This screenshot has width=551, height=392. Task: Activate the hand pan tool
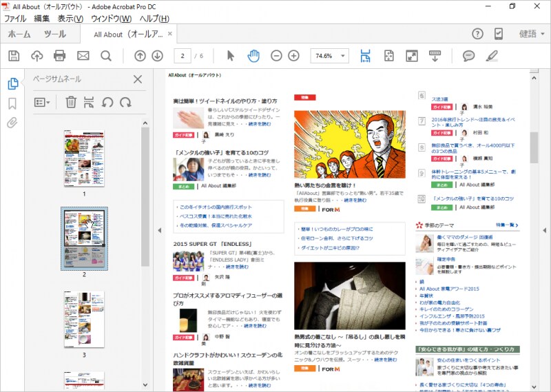pos(253,56)
